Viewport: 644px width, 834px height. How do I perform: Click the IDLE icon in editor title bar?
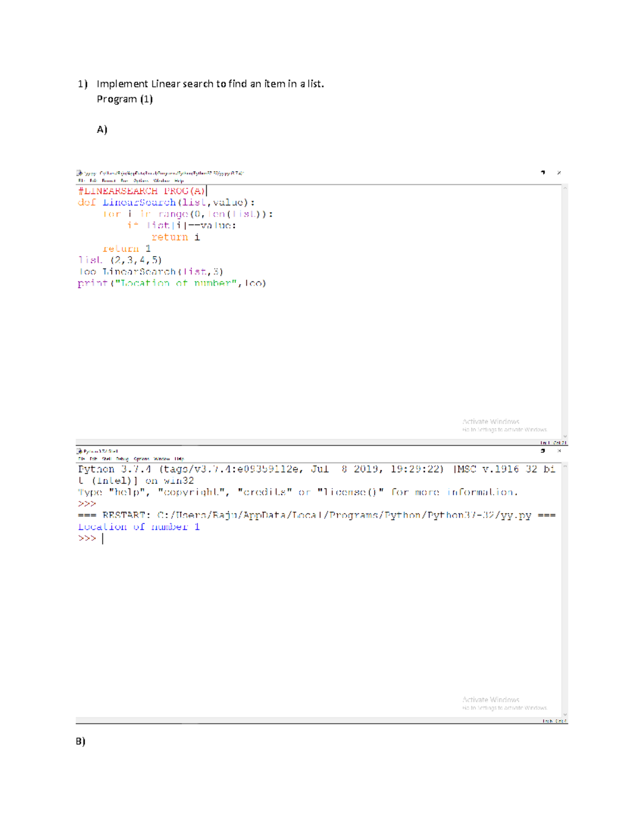(x=79, y=172)
